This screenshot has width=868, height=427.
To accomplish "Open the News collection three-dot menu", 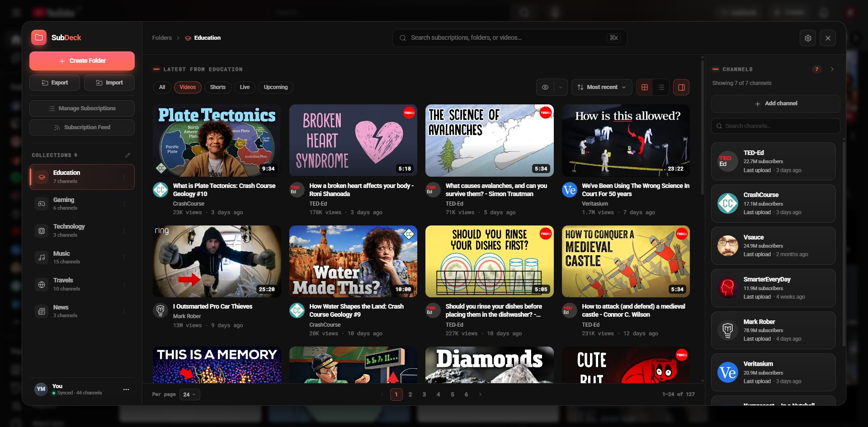I will click(124, 311).
